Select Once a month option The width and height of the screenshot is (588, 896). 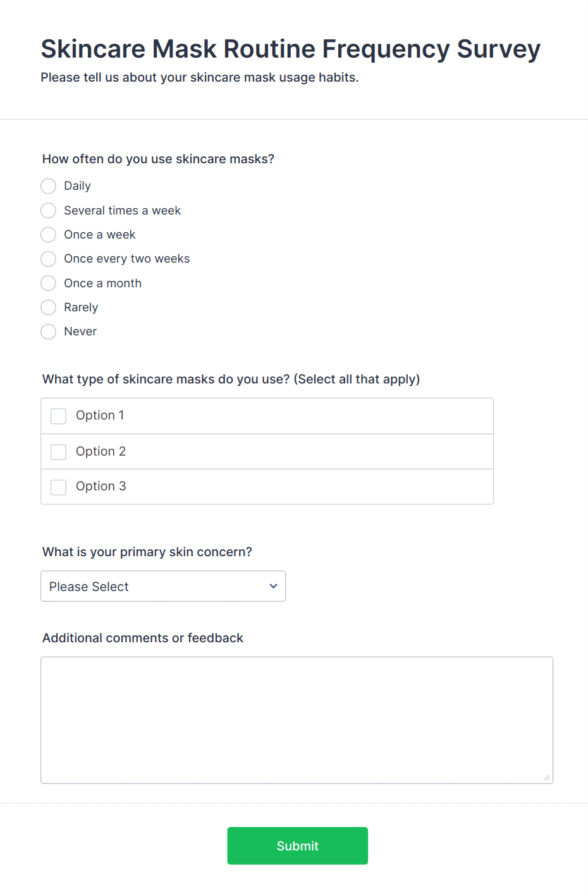pos(49,283)
